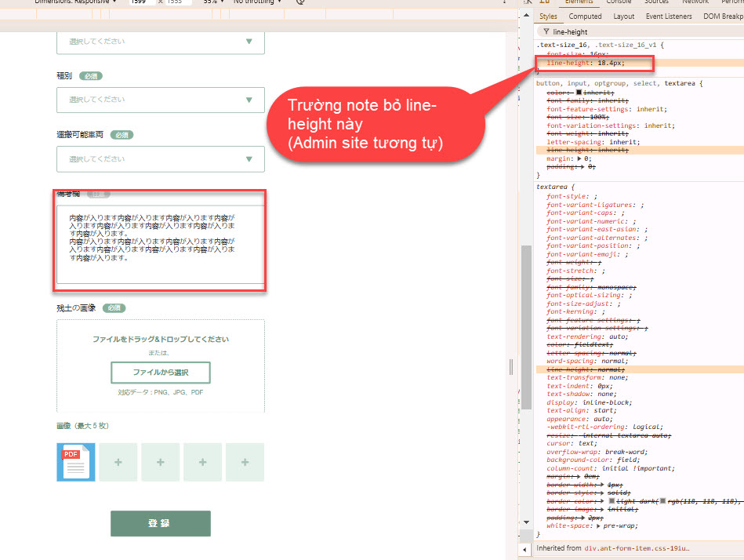Click the filter funnel icon in Styles
This screenshot has height=560, width=744.
[x=546, y=32]
